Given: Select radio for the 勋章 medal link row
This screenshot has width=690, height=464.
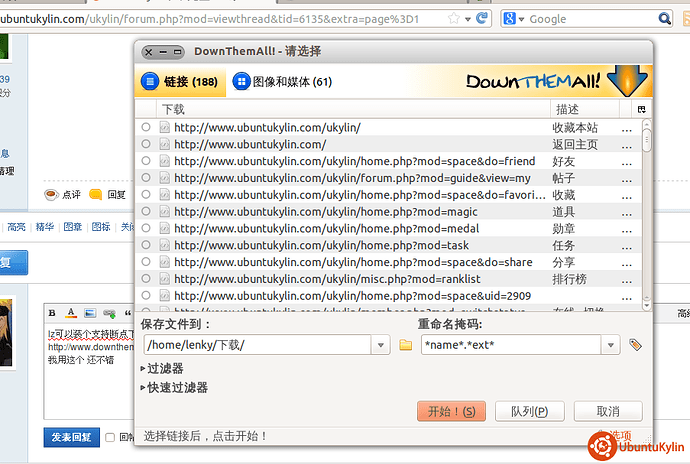Looking at the screenshot, I should pyautogui.click(x=146, y=228).
